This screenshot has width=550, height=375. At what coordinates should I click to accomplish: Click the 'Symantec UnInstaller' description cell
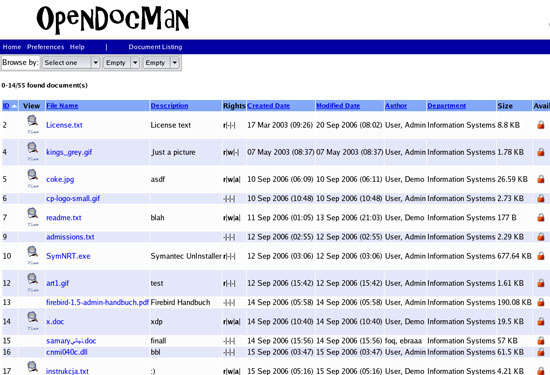tap(186, 256)
